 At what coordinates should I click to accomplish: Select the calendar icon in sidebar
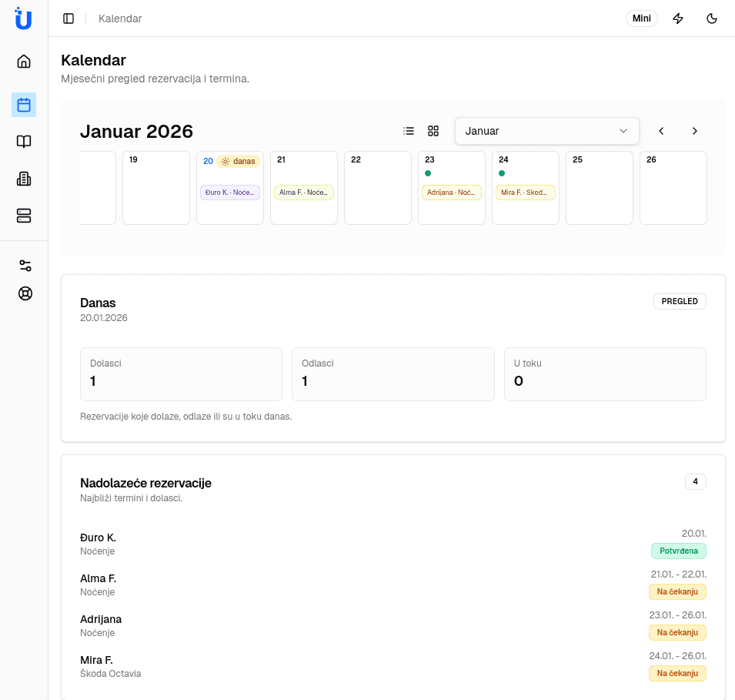click(x=24, y=105)
